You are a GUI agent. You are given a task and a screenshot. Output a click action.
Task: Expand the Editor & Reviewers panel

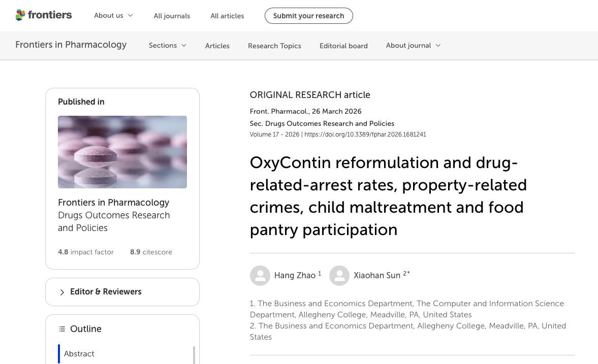coord(122,292)
